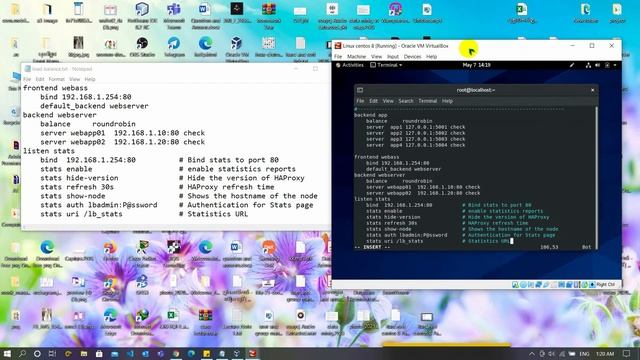This screenshot has height=360, width=640.
Task: Open Help menu in VirtualBox window
Action: [x=431, y=56]
